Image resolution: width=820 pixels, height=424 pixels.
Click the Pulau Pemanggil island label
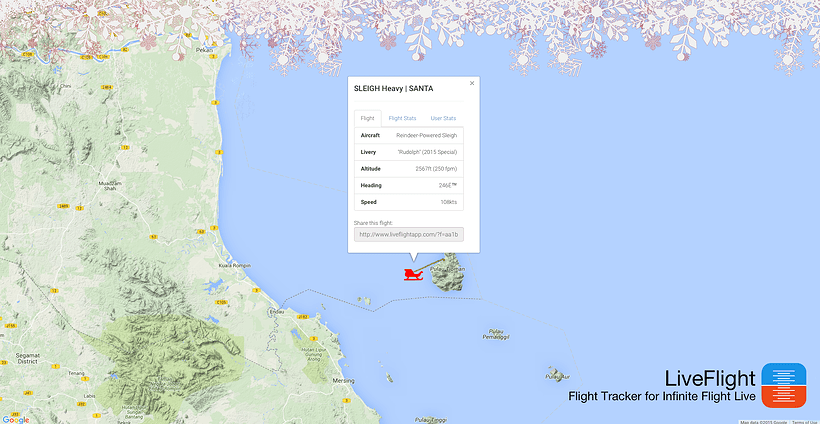pyautogui.click(x=496, y=335)
